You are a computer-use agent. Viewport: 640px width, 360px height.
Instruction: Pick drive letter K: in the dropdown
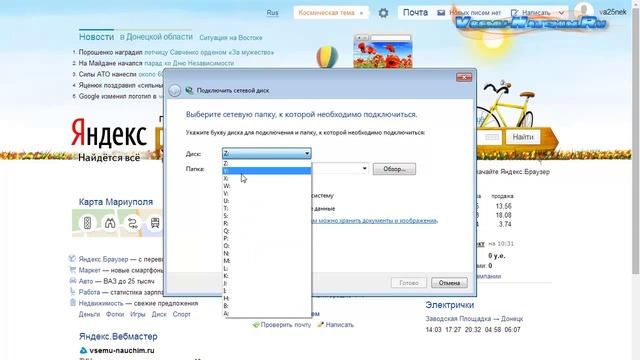(267, 276)
